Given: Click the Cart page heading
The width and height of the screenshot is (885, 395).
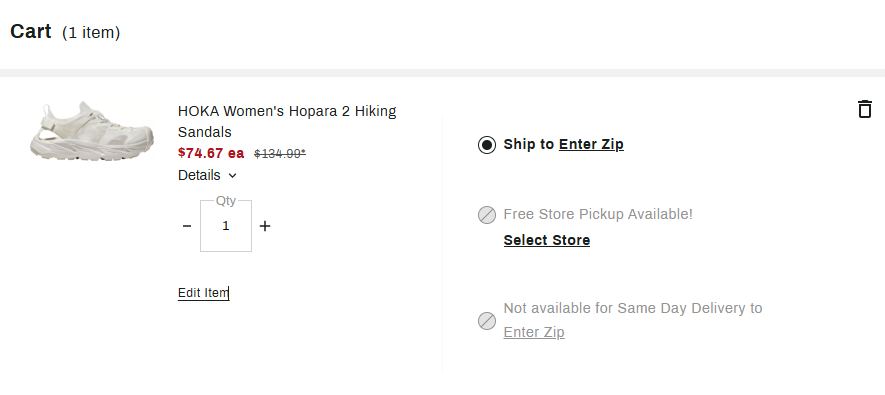Looking at the screenshot, I should [30, 31].
